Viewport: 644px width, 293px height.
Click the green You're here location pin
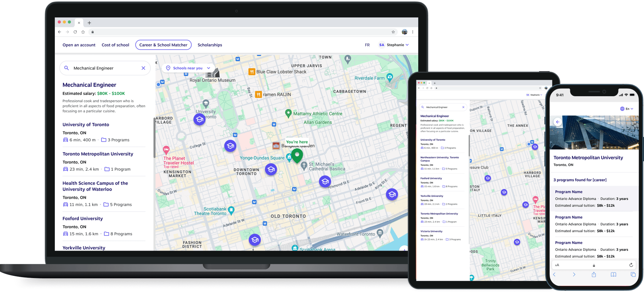[297, 155]
